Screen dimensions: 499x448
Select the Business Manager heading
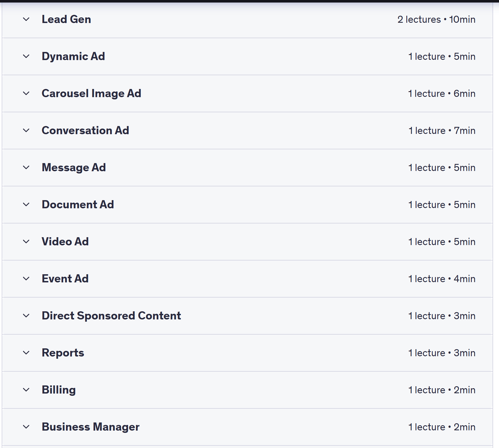(x=90, y=427)
